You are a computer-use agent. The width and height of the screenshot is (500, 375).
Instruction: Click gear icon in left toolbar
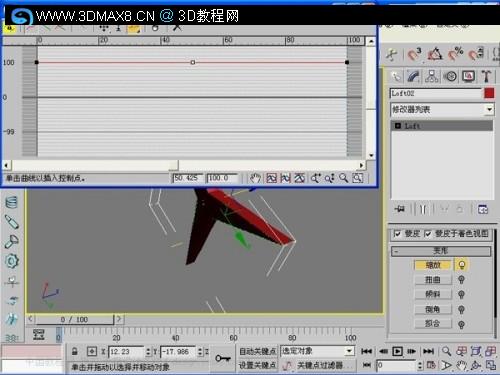12,261
